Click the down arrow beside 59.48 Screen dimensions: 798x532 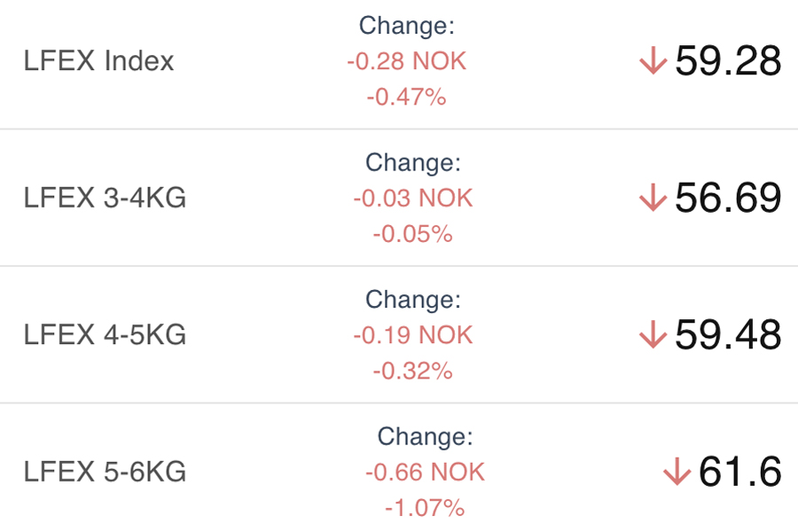[653, 335]
